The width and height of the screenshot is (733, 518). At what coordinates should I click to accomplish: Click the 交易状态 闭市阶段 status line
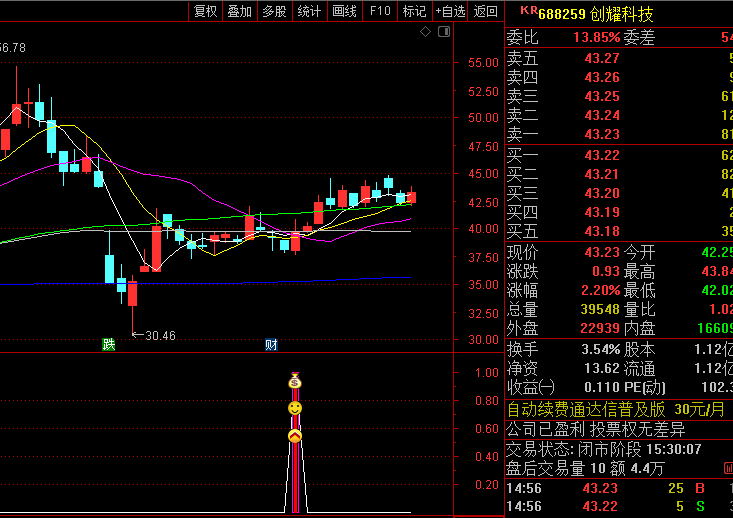(604, 450)
